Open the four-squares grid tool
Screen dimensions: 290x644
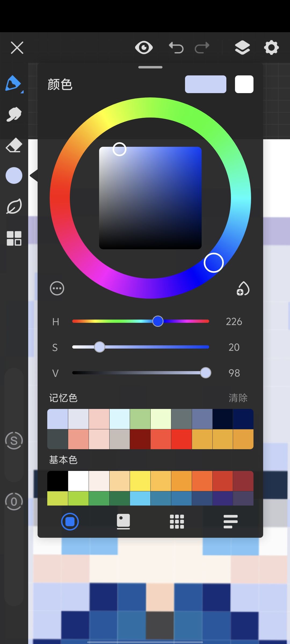[x=14, y=238]
